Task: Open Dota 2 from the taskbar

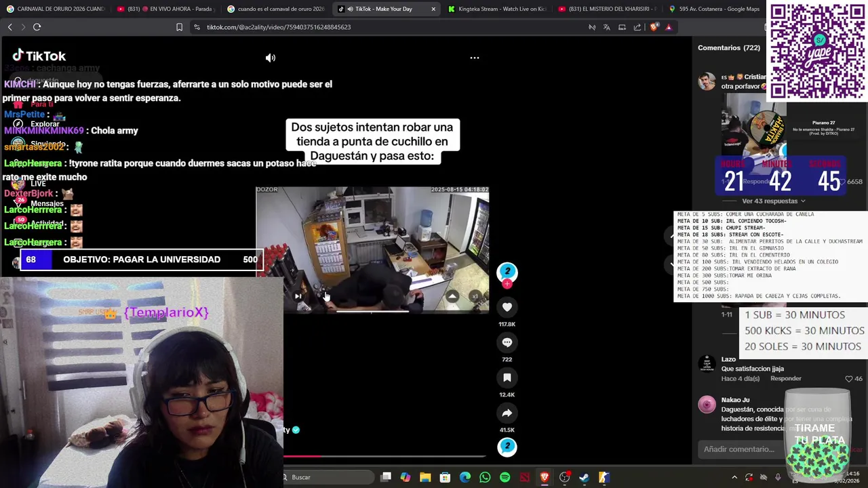Action: [x=524, y=477]
